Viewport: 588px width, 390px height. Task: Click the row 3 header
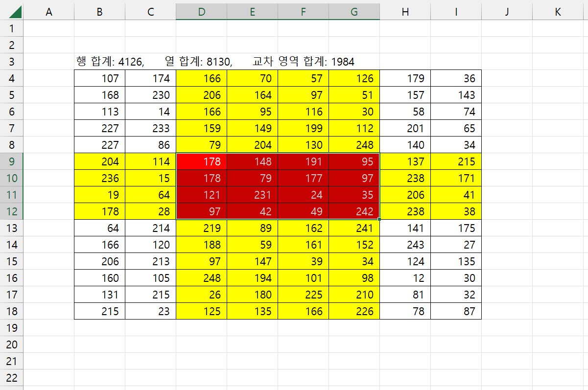coord(12,62)
